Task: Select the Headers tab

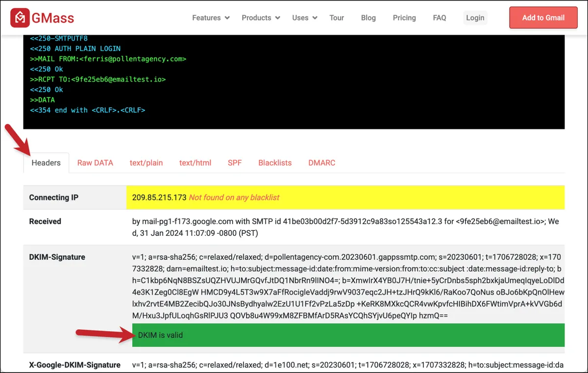Action: 46,163
